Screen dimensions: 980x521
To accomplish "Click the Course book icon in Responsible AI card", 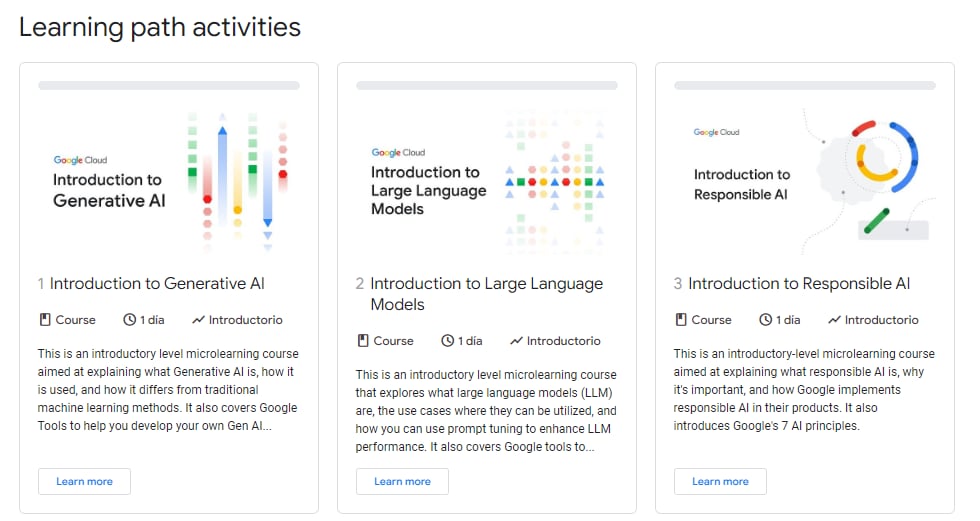I will pos(680,320).
